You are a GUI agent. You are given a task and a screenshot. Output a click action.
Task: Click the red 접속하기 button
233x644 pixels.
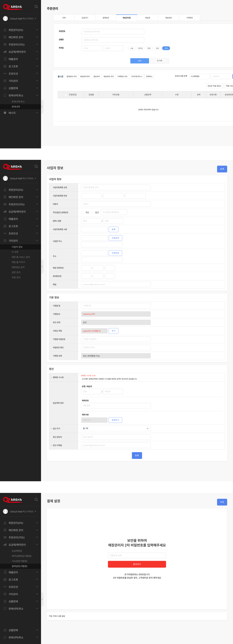pyautogui.click(x=137, y=564)
